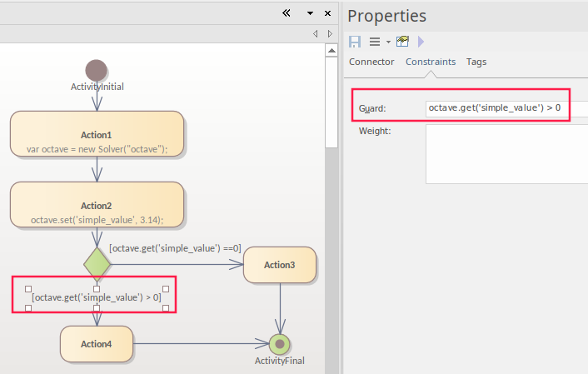Select the ActivityFinal node
588x374 pixels.
280,343
